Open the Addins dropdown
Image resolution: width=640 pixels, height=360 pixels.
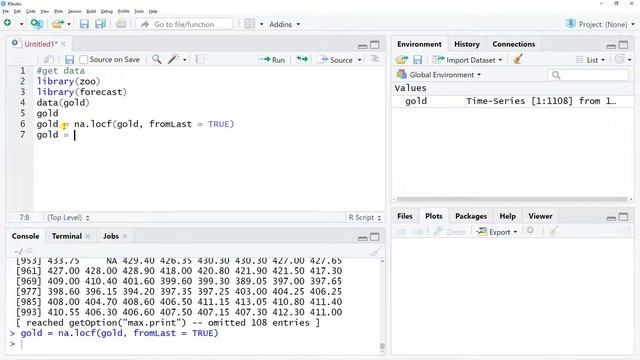[x=284, y=24]
